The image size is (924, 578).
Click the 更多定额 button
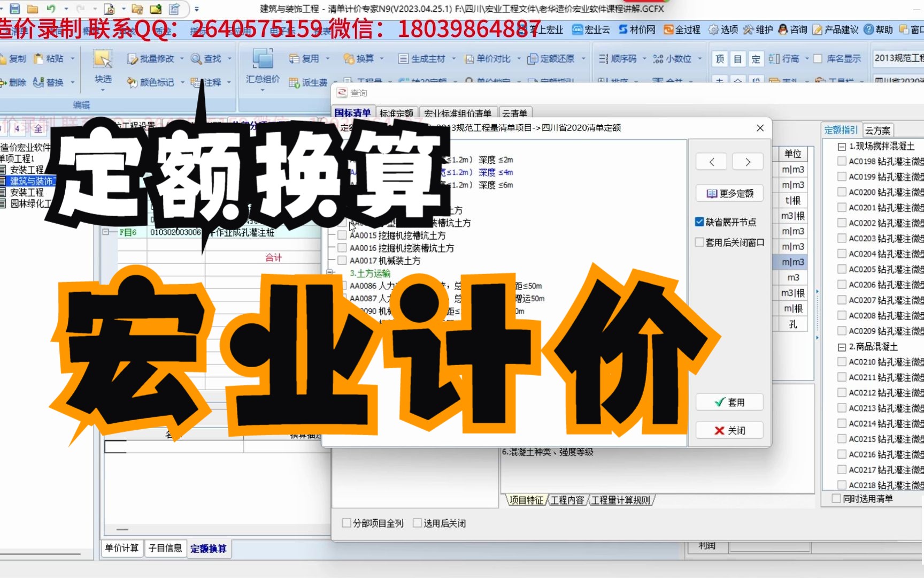729,193
